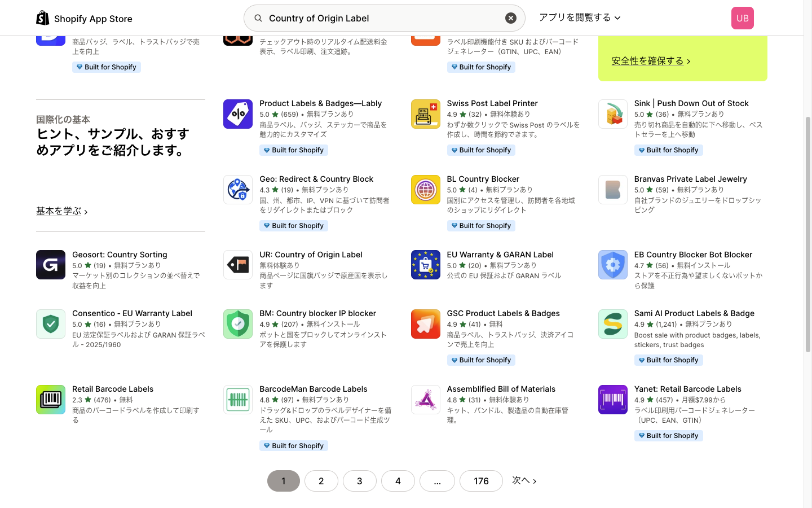
Task: Open the 安全性を確保する link
Action: pyautogui.click(x=651, y=61)
